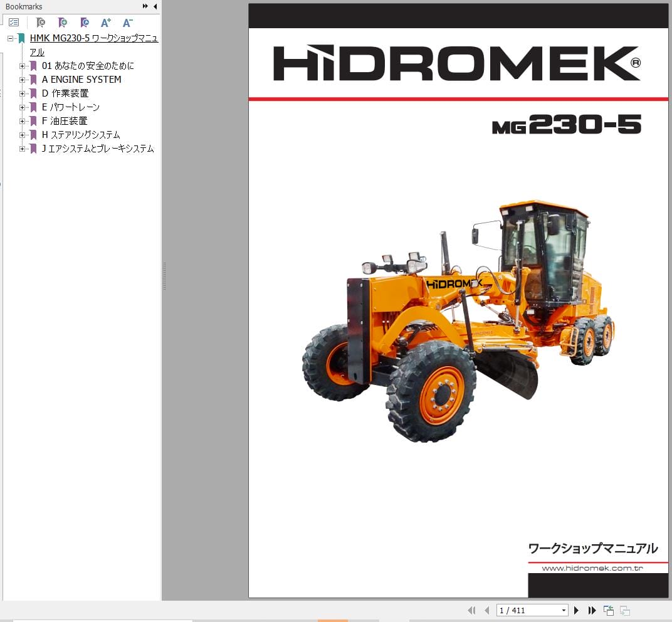Select the A ENGINE SYSTEM bookmark
The height and width of the screenshot is (622, 672).
point(81,79)
